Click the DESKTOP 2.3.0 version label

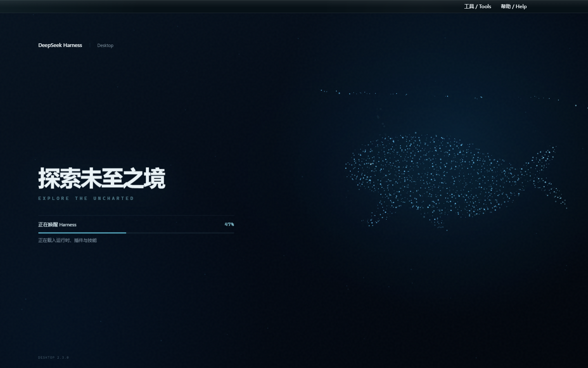pyautogui.click(x=53, y=357)
